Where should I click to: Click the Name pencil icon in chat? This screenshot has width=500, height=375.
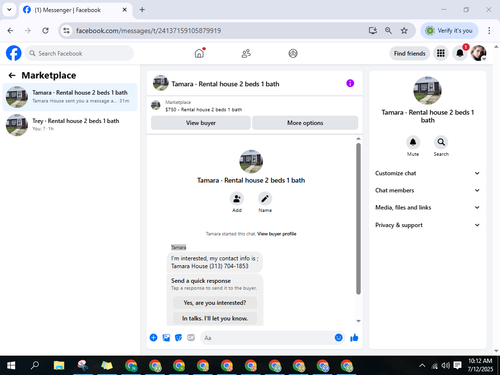[265, 199]
